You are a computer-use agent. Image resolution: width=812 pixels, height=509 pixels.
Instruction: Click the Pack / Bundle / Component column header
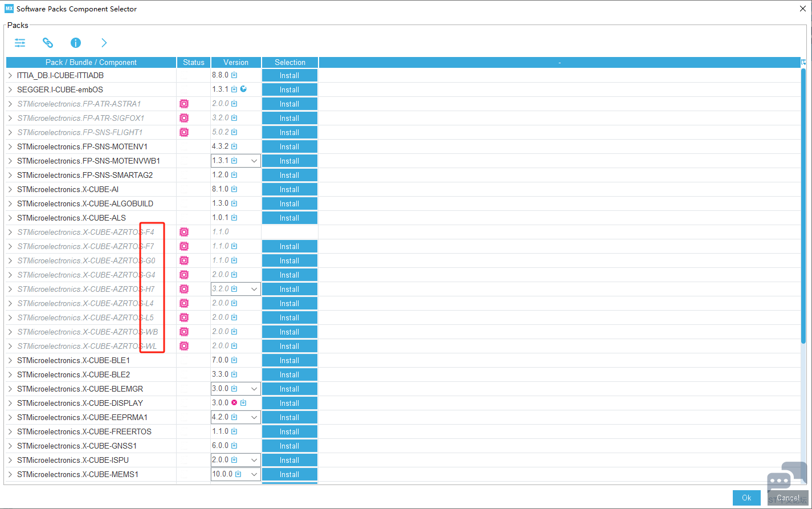pyautogui.click(x=91, y=62)
